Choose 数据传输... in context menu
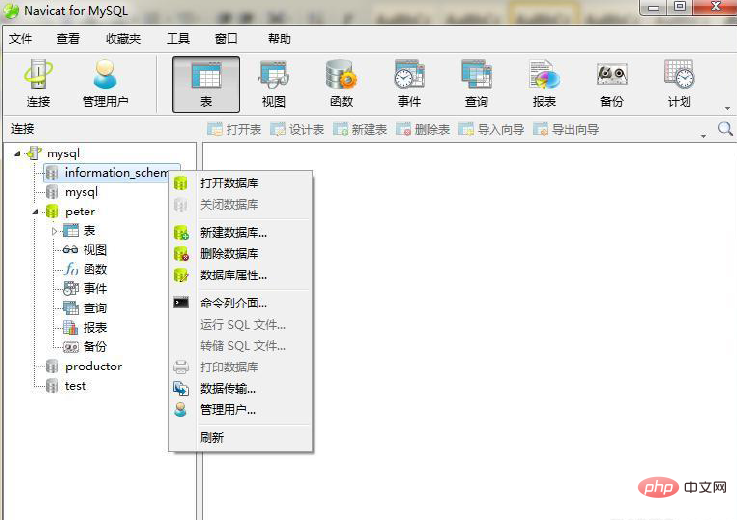This screenshot has height=520, width=737. [x=241, y=389]
